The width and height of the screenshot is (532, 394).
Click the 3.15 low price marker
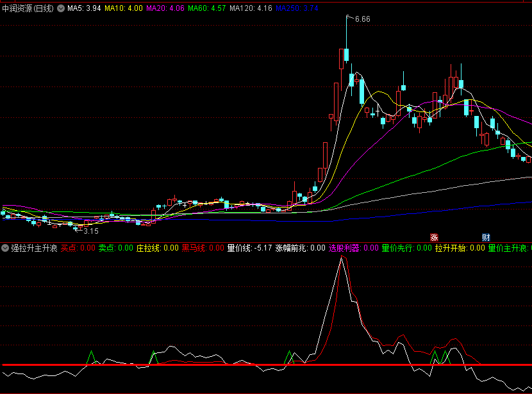[91, 231]
